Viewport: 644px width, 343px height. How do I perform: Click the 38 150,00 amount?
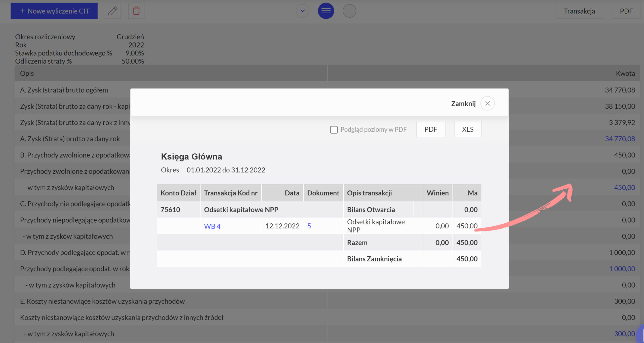[620, 106]
